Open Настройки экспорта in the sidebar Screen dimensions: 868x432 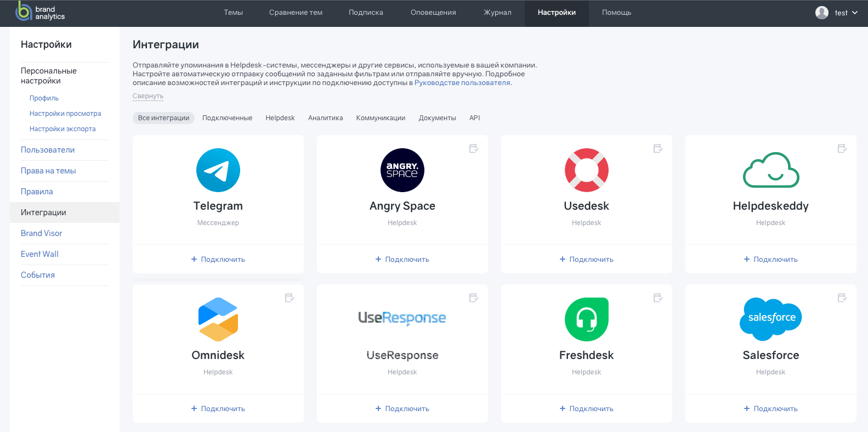tap(63, 129)
